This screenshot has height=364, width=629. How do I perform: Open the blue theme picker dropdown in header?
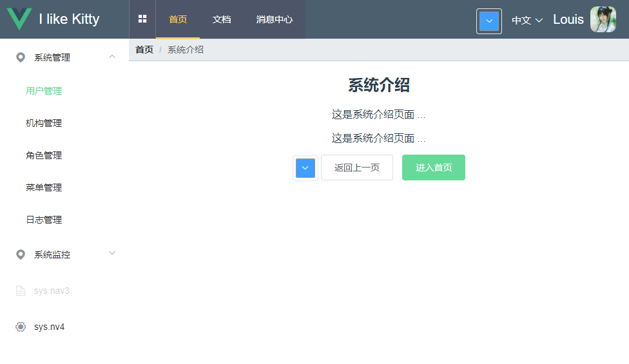[x=489, y=21]
